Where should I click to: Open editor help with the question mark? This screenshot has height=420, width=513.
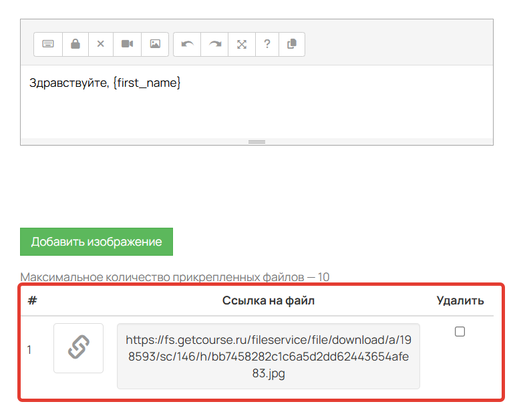click(x=267, y=44)
